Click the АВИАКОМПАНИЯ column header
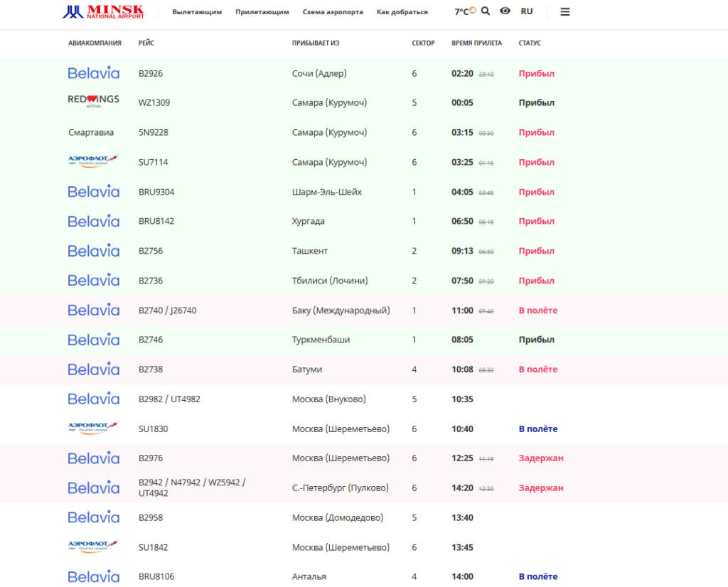Image resolution: width=728 pixels, height=587 pixels. [95, 43]
